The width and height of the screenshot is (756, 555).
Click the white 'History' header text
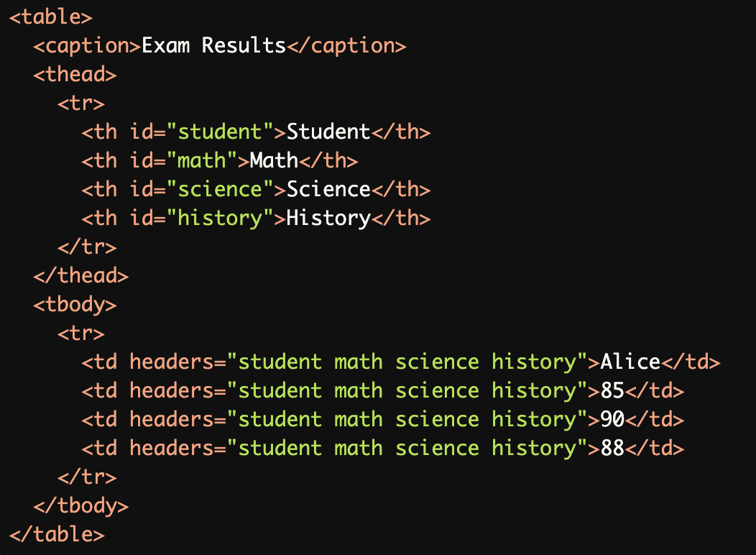coord(328,219)
